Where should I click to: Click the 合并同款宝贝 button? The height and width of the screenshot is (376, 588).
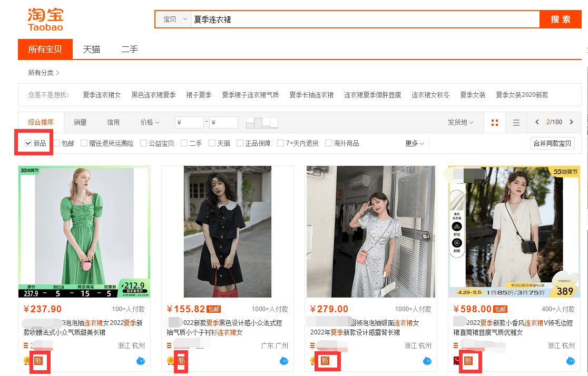click(552, 143)
